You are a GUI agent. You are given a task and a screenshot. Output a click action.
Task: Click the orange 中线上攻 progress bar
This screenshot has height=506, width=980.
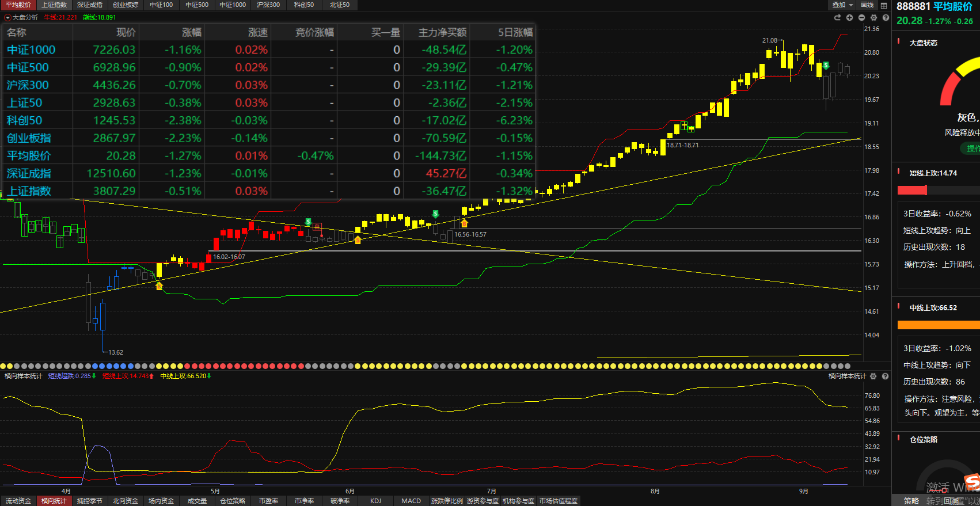pos(939,325)
